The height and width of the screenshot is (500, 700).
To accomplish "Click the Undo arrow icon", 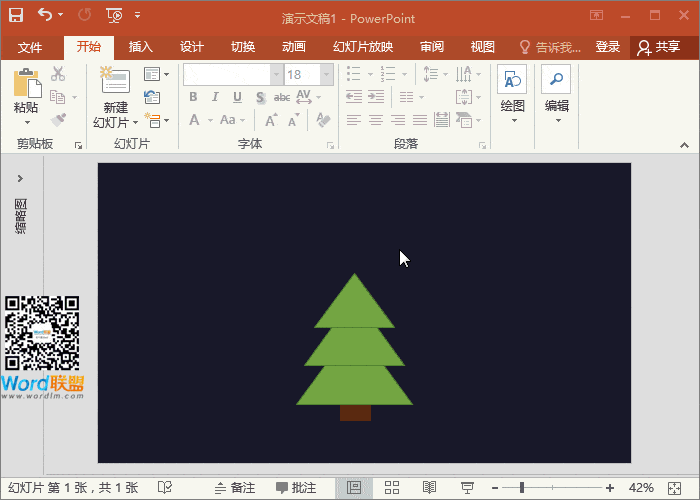I will point(45,15).
